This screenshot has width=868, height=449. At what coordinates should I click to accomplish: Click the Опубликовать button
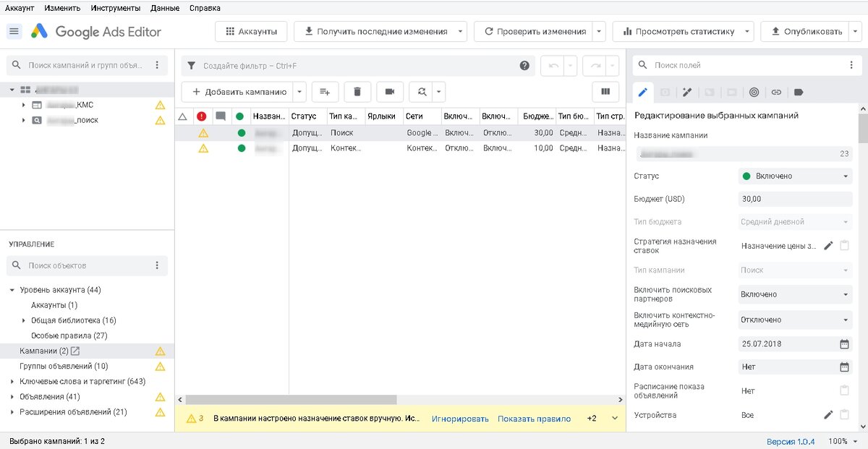click(x=805, y=32)
